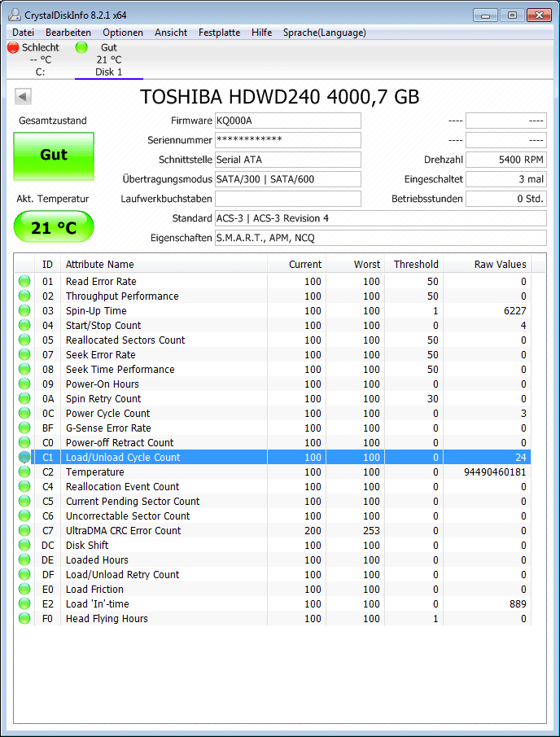This screenshot has width=560, height=737.
Task: Click the ID column header
Action: click(47, 264)
